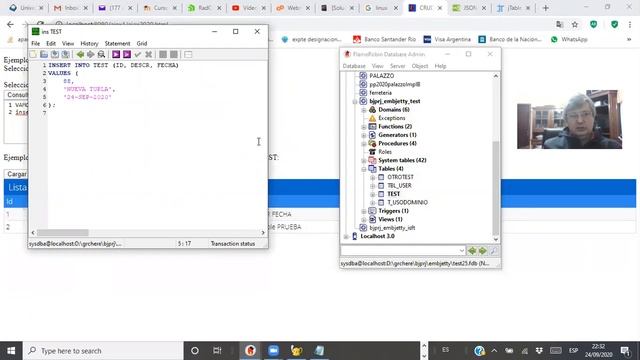Viewport: 640px width, 360px height.
Task: Select the bjprj_embjetty_test database node
Action: 394,101
